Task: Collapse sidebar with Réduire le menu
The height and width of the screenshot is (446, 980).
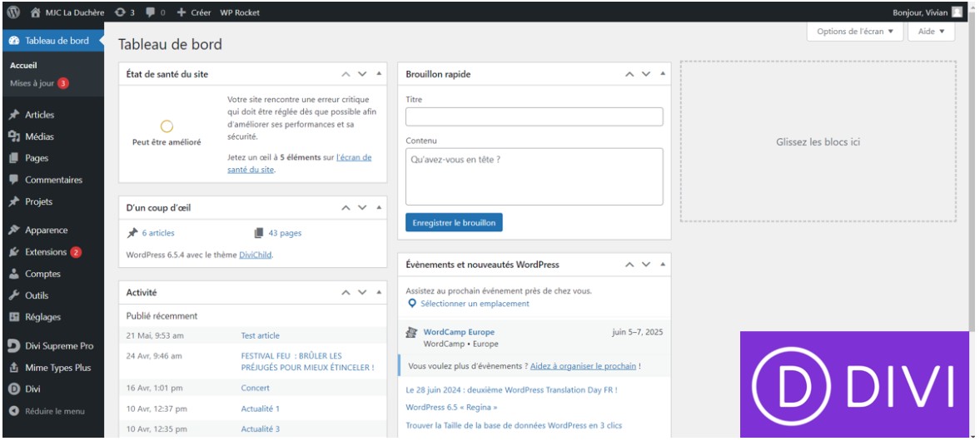Action: (54, 411)
